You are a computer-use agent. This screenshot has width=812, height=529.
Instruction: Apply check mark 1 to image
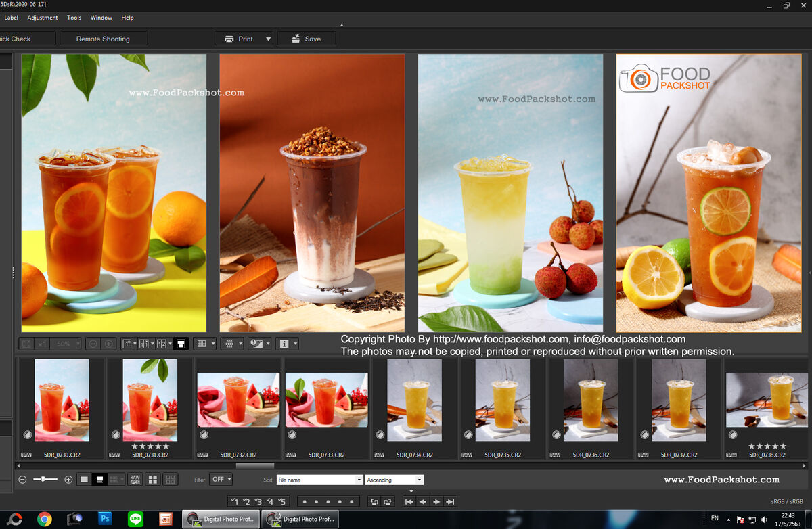[x=234, y=501]
